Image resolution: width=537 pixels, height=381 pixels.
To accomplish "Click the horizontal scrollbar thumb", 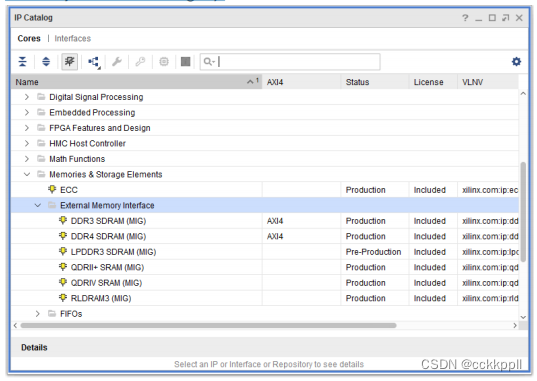I will 208,325.
